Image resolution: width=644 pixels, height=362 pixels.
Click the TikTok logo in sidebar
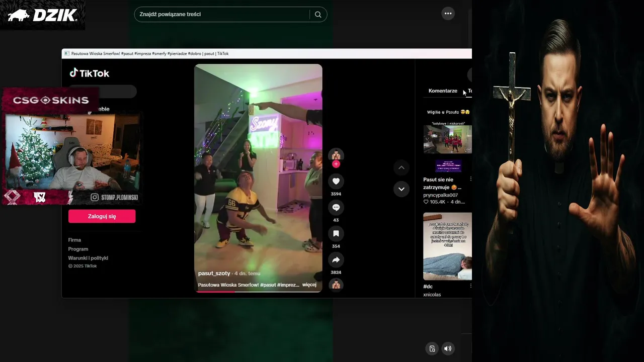[x=89, y=73]
